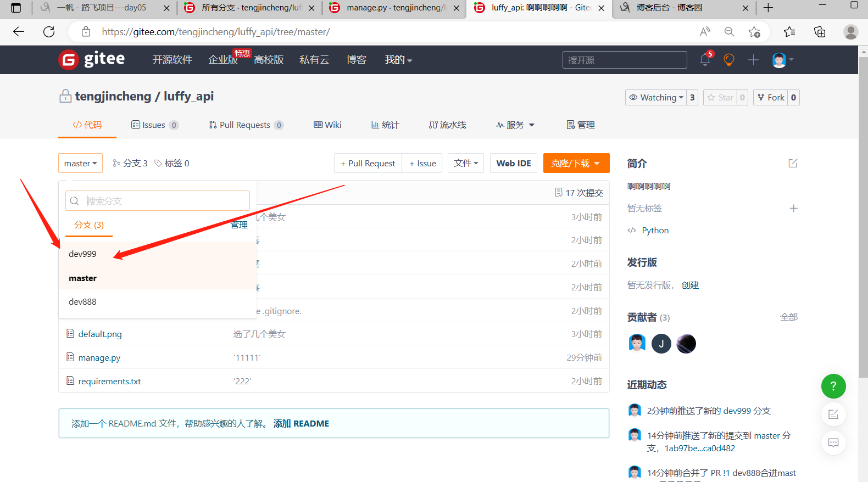Viewport: 868px width, 482px height.
Task: Open browser favorites list
Action: pos(789,32)
